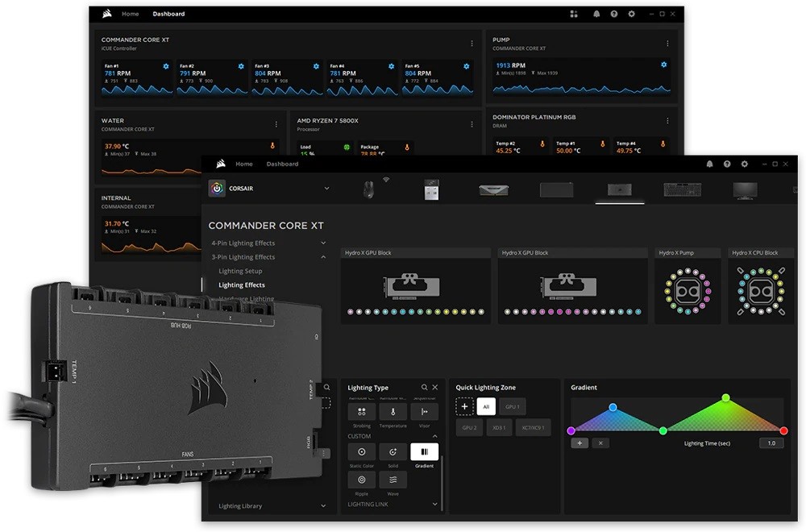The image size is (806, 532).
Task: Open the Water widget three-dot menu
Action: click(x=276, y=124)
